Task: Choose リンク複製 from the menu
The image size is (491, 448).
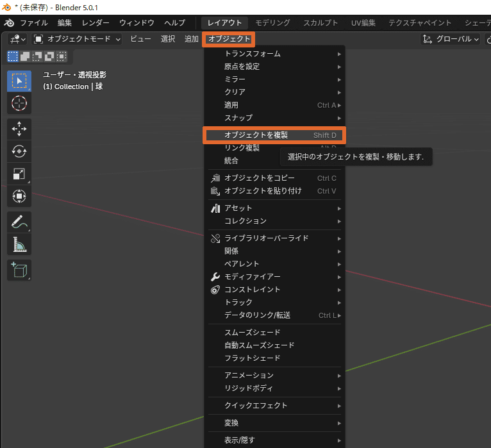Action: point(242,148)
